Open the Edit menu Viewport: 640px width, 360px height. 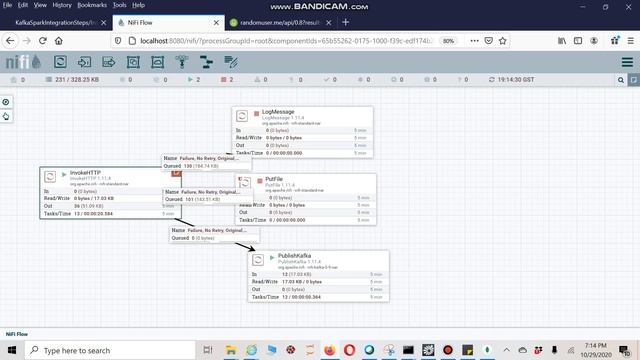(23, 5)
